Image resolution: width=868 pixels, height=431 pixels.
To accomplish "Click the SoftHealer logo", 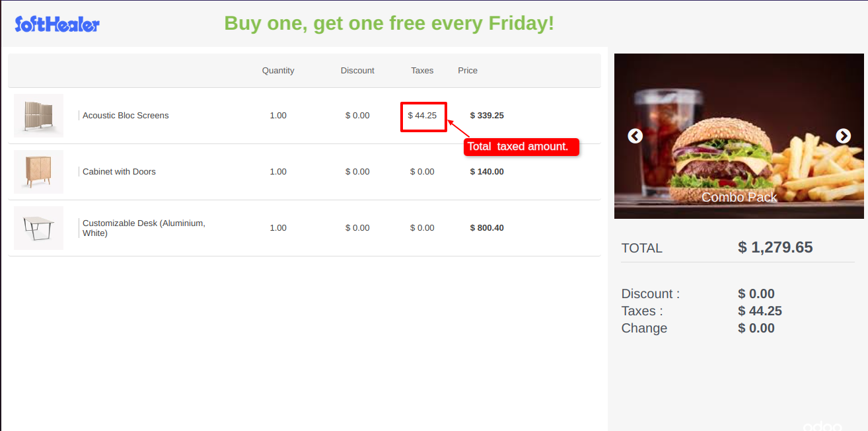I will [57, 24].
